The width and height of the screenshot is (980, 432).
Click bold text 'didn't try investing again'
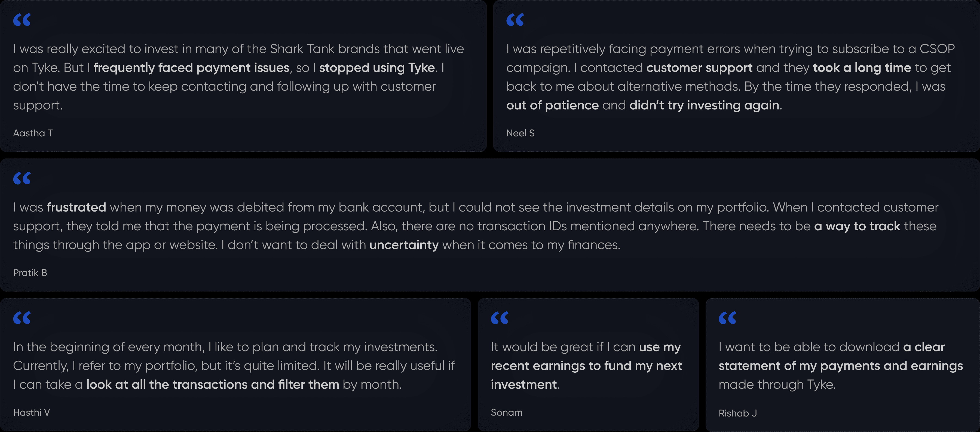click(x=704, y=105)
